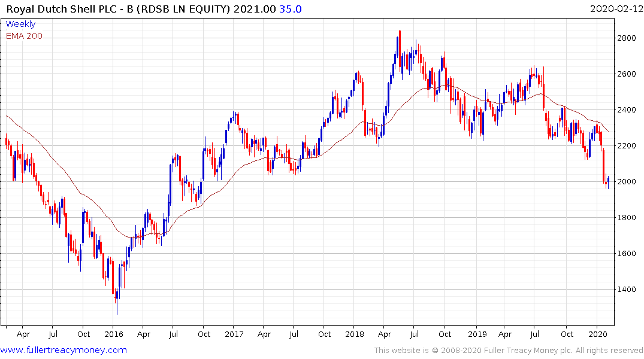Click the 2018 year label on time axis

pos(355,334)
